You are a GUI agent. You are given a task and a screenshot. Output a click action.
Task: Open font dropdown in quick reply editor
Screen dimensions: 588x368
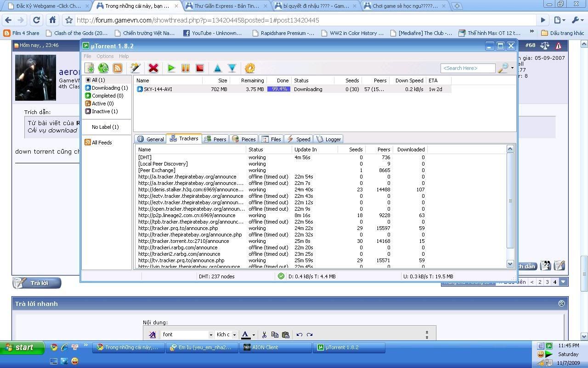[211, 334]
